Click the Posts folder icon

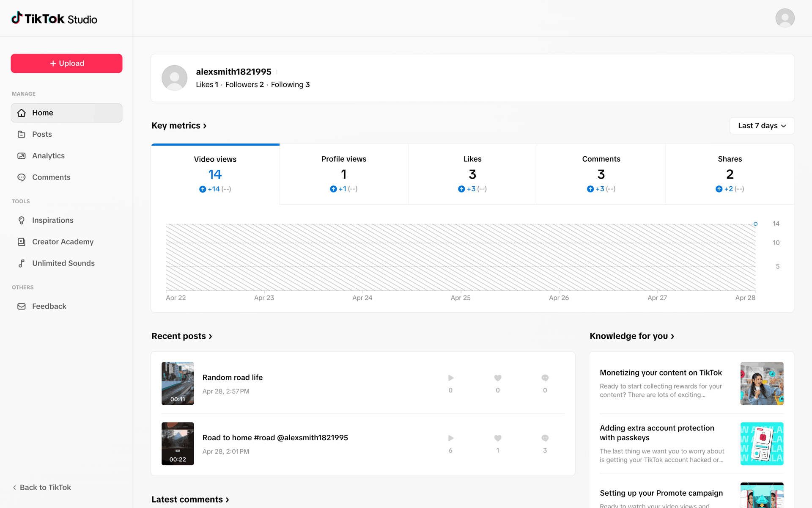(x=22, y=134)
